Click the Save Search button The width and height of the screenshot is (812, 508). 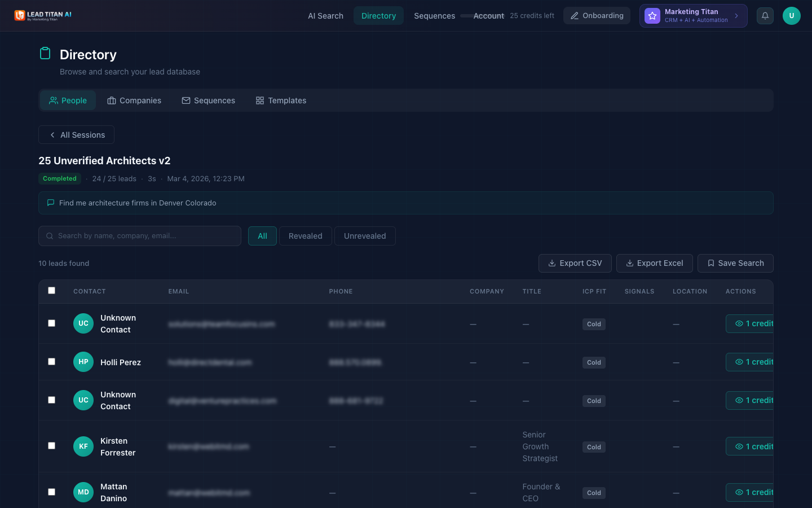coord(735,263)
